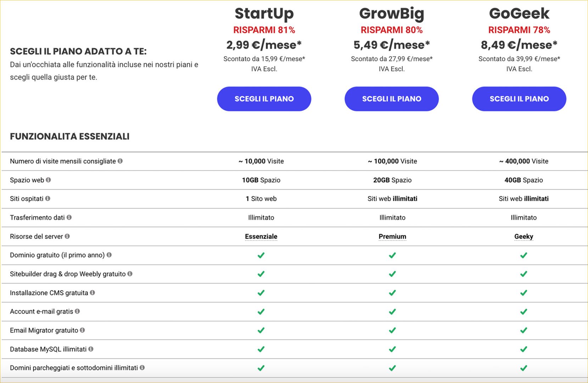The height and width of the screenshot is (383, 588).
Task: Click the StartUp plan heading
Action: pyautogui.click(x=264, y=13)
